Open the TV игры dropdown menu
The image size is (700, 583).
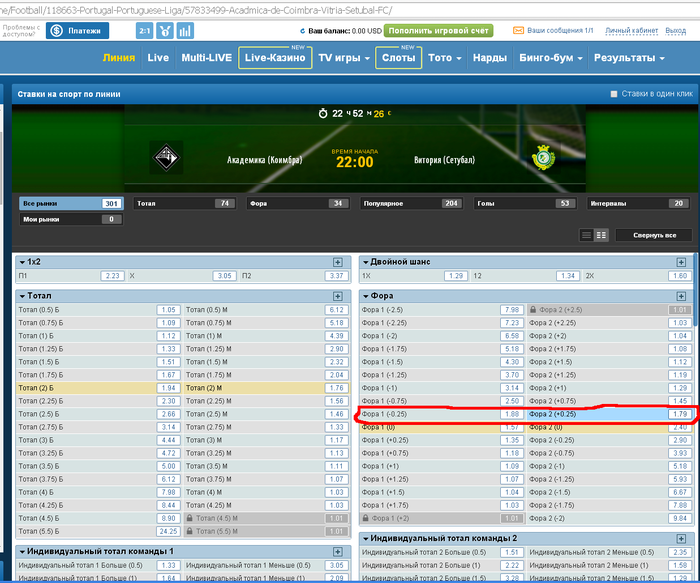[344, 58]
